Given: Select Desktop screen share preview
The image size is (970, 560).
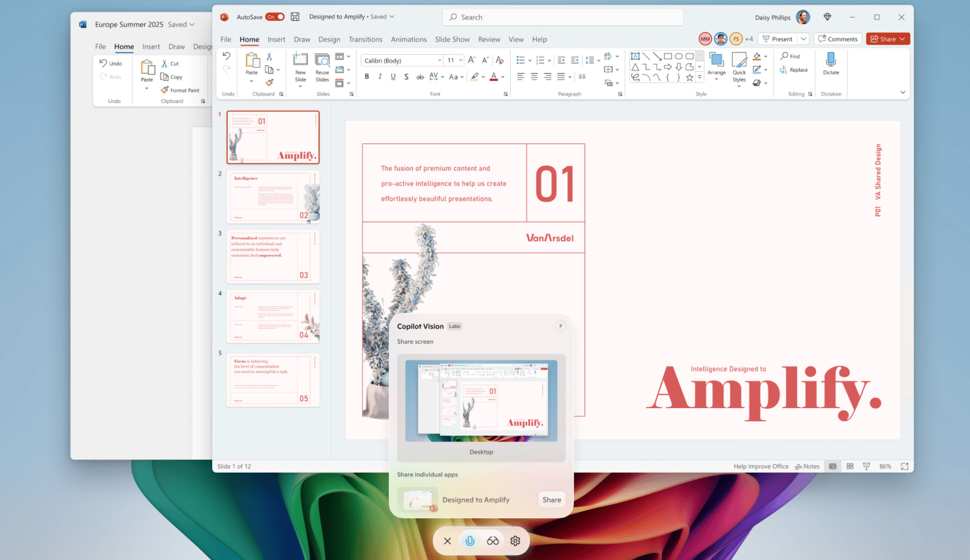Looking at the screenshot, I should click(x=481, y=407).
